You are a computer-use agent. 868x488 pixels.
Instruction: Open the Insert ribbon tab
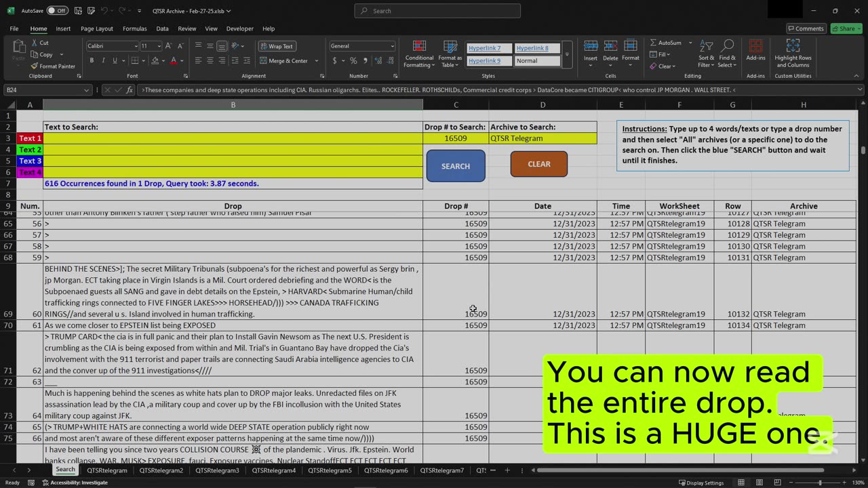click(63, 28)
